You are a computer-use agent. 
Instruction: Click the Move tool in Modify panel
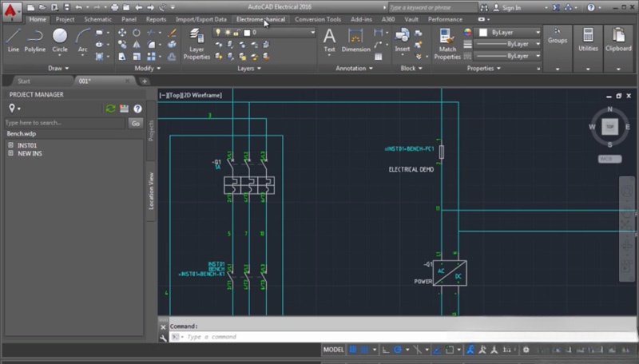(x=122, y=33)
